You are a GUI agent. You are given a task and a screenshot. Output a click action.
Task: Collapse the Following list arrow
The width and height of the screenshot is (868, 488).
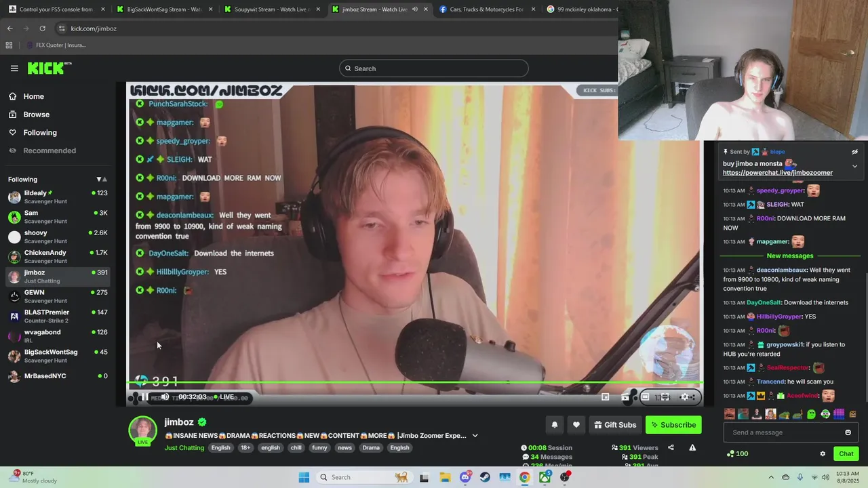coord(102,180)
